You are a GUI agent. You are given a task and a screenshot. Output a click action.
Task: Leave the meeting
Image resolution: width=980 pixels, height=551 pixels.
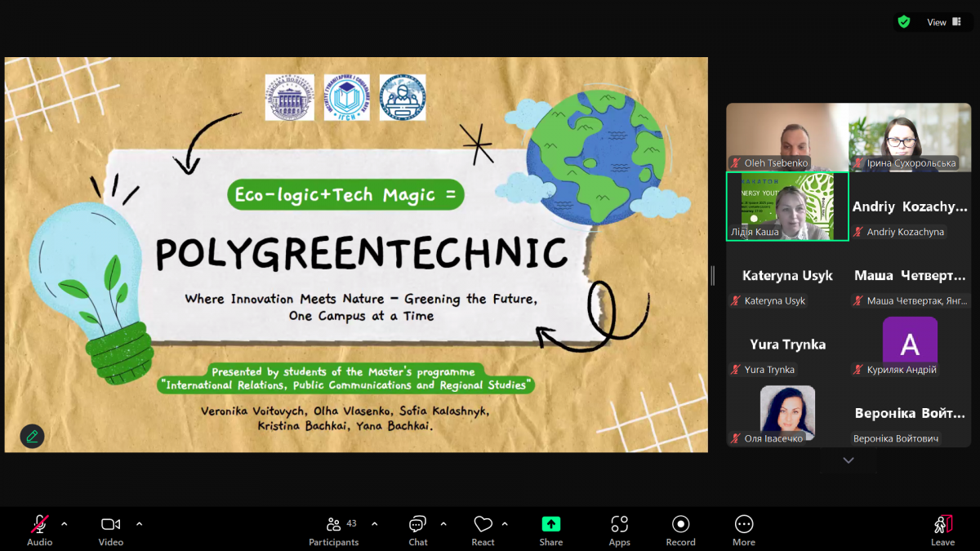tap(942, 530)
